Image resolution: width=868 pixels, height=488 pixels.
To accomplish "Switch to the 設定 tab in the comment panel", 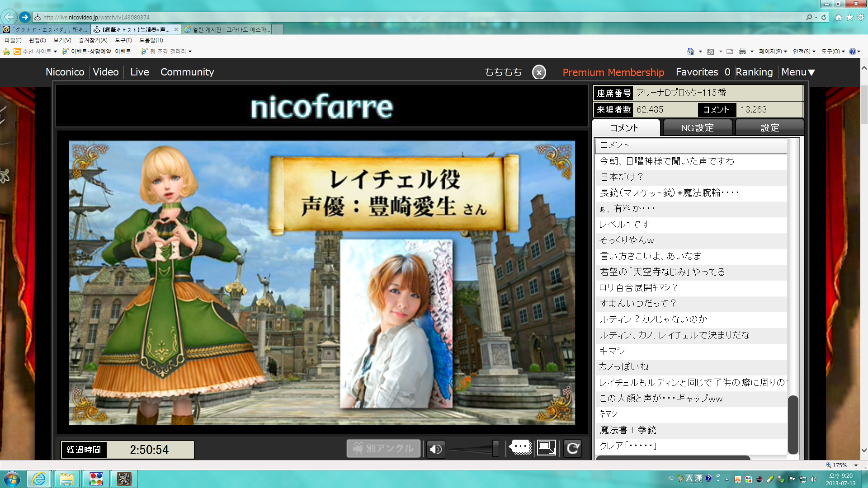I will click(x=770, y=128).
